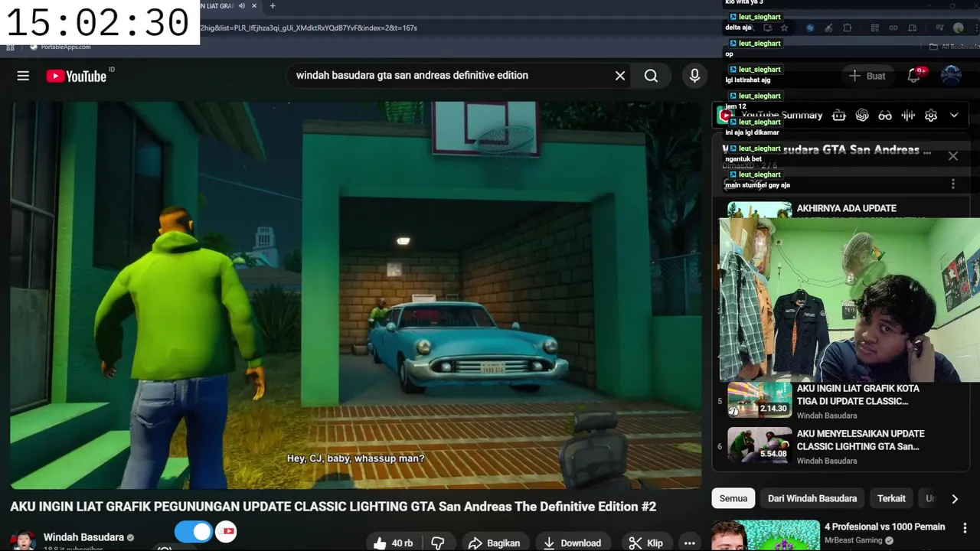The image size is (980, 551).
Task: Click the video player to pause
Action: [x=356, y=295]
